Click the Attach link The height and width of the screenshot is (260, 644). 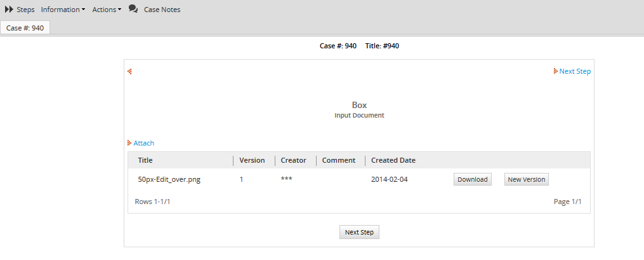tap(143, 143)
